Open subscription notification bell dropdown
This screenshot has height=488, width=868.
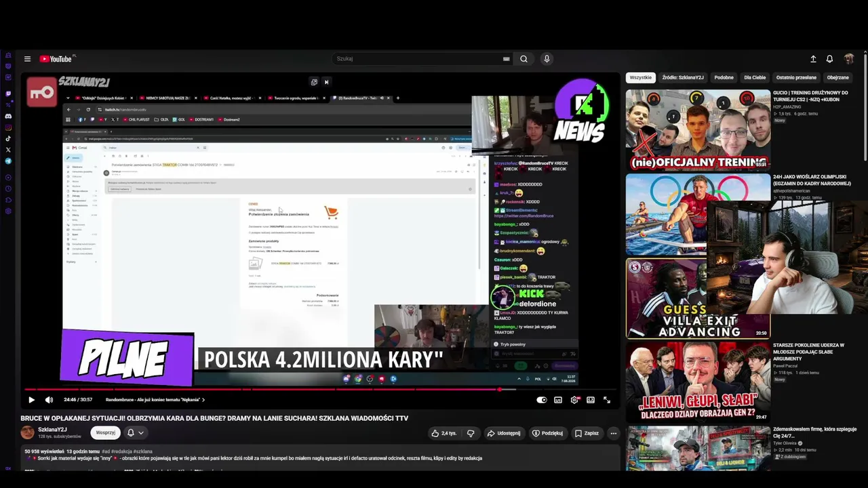[x=135, y=432]
